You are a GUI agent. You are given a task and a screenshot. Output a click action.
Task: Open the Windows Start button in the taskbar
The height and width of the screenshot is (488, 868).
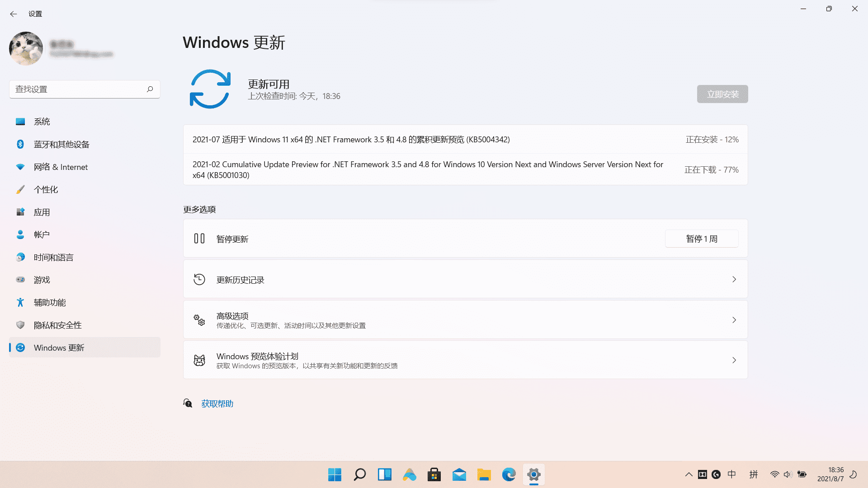pyautogui.click(x=335, y=474)
